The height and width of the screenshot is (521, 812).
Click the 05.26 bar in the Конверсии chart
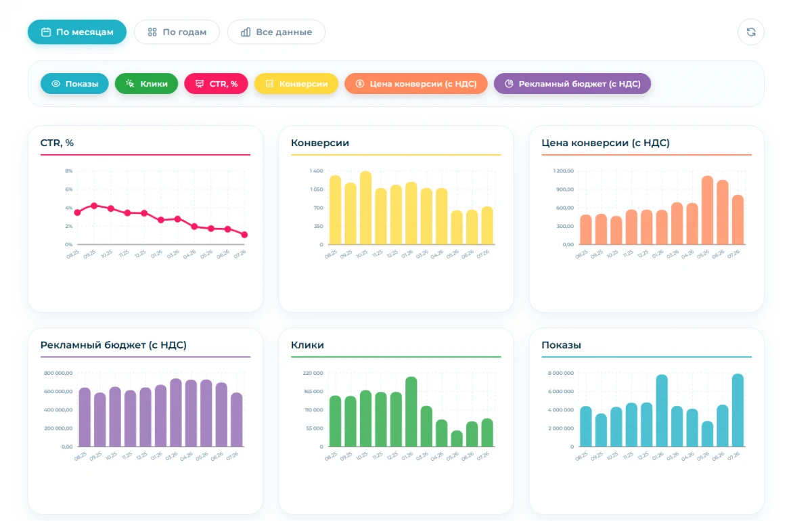pos(457,227)
